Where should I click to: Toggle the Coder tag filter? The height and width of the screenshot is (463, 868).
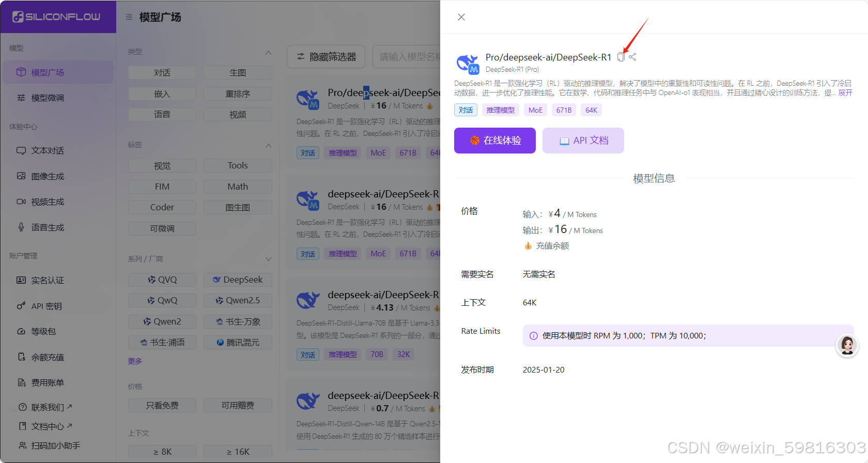click(x=162, y=207)
